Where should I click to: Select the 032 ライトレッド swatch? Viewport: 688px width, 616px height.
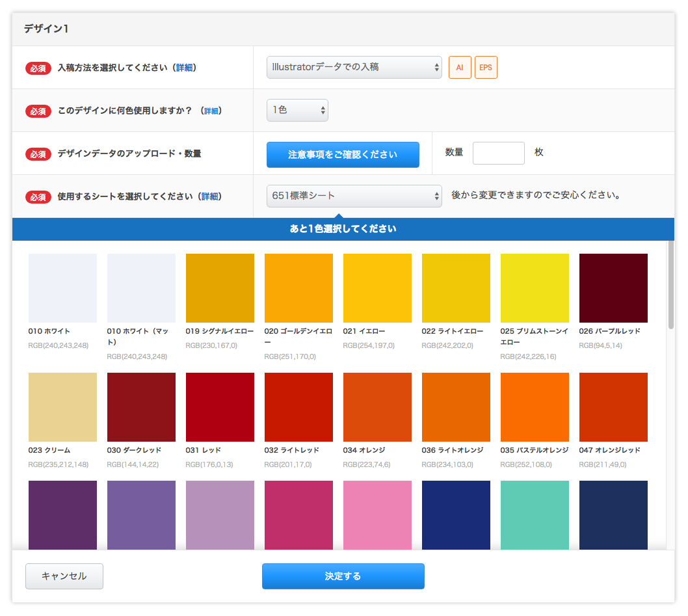coord(298,407)
